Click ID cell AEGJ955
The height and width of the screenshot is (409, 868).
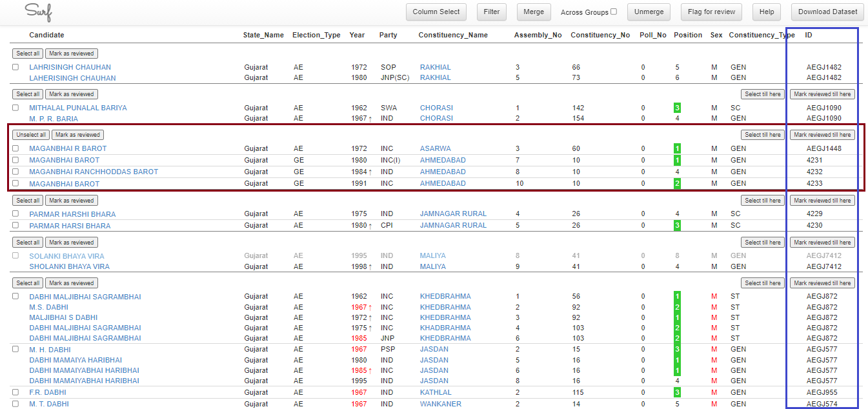pyautogui.click(x=822, y=392)
